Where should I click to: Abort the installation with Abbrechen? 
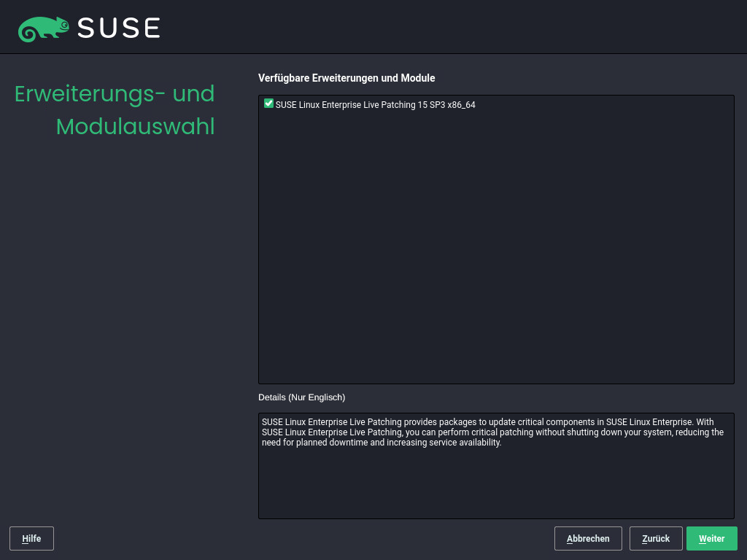[x=588, y=538]
